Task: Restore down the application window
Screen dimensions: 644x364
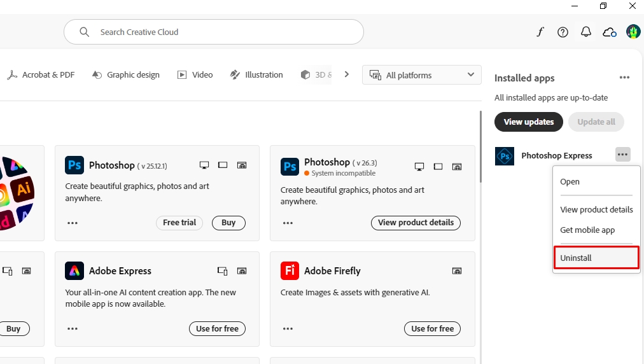Action: click(x=603, y=6)
